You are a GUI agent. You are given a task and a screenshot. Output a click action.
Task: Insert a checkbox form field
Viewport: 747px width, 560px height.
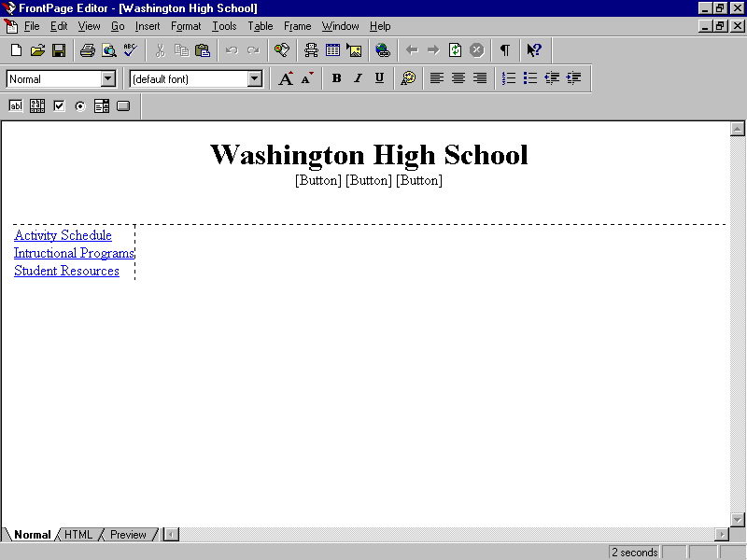pyautogui.click(x=58, y=105)
